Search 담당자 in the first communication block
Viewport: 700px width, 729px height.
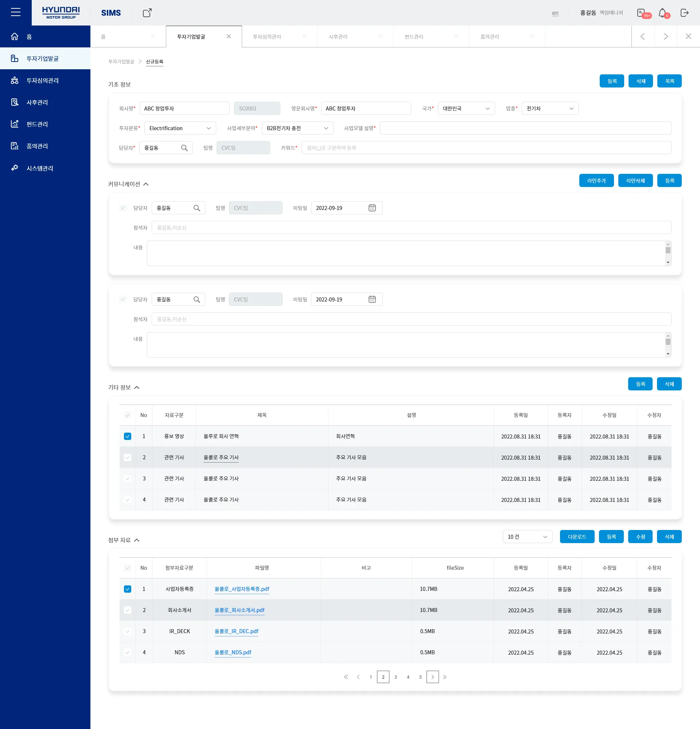pos(197,208)
